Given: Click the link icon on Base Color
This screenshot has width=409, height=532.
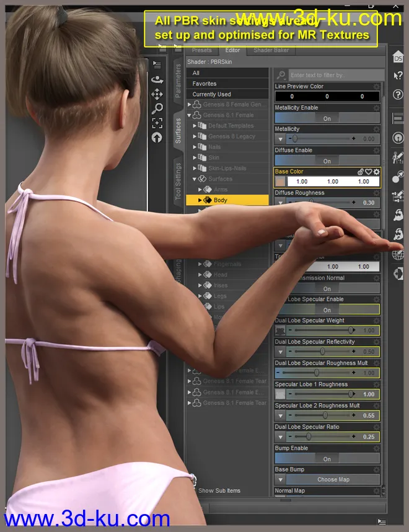Looking at the screenshot, I should click(361, 172).
